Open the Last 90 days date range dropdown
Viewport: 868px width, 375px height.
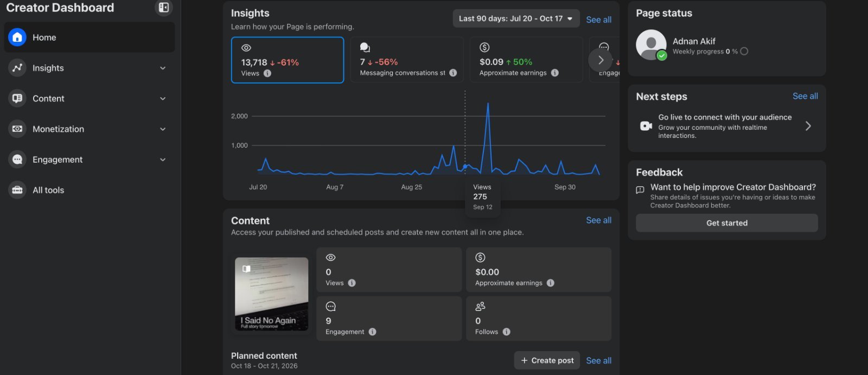coord(516,18)
